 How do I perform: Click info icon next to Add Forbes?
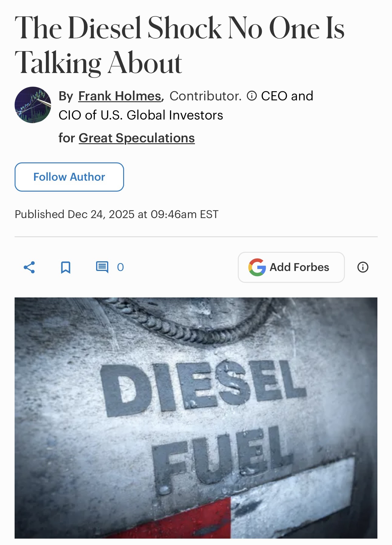363,267
